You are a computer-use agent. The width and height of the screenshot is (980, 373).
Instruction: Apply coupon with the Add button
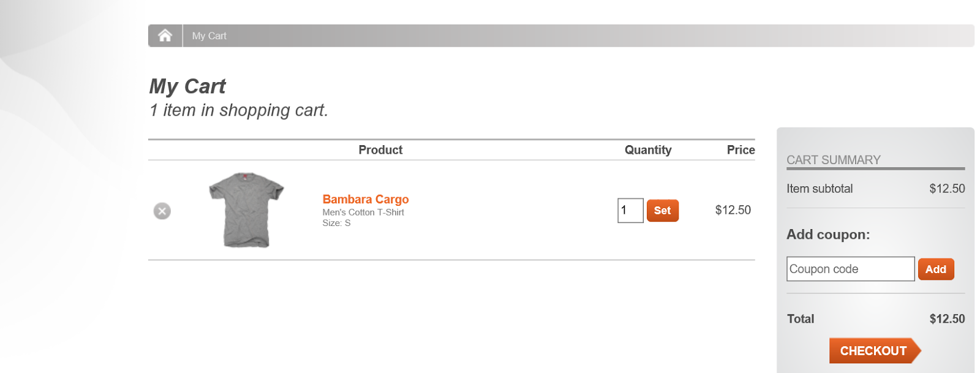[935, 269]
